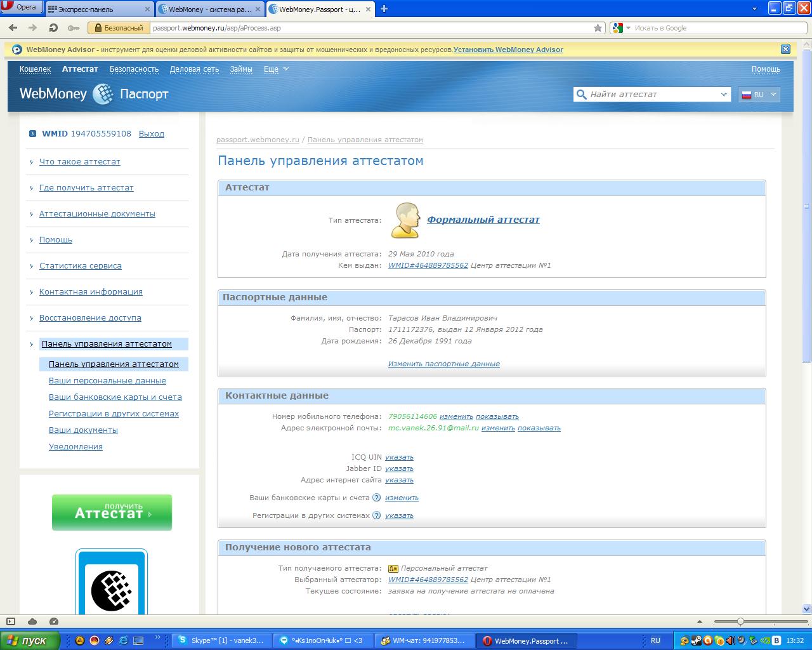
Task: Click the magnifier icon in Найти аттестат
Action: coord(581,94)
